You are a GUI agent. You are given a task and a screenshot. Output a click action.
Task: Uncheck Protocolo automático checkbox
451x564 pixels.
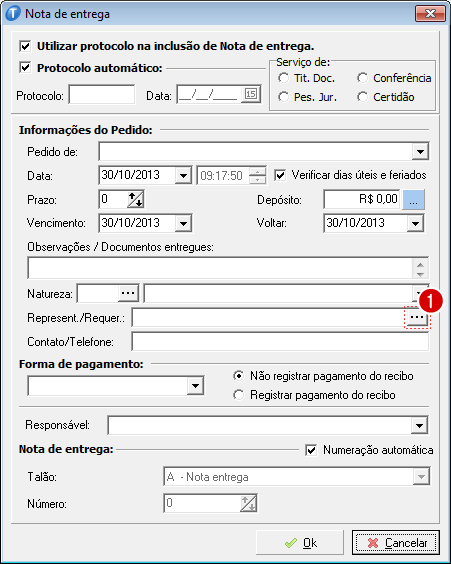pos(25,68)
